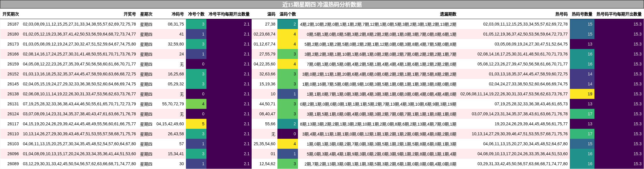This screenshot has height=169, width=644.
Task: Click draw period 26110
Action: tap(13, 134)
